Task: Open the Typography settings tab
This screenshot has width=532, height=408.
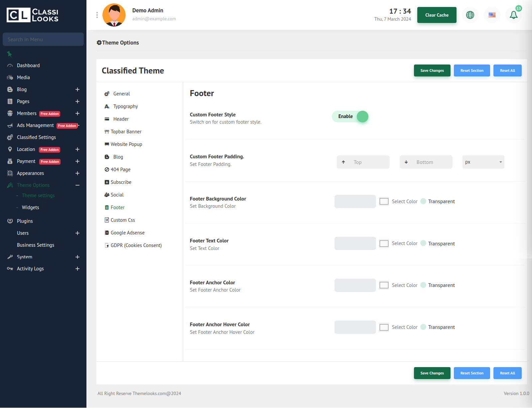Action: click(125, 106)
